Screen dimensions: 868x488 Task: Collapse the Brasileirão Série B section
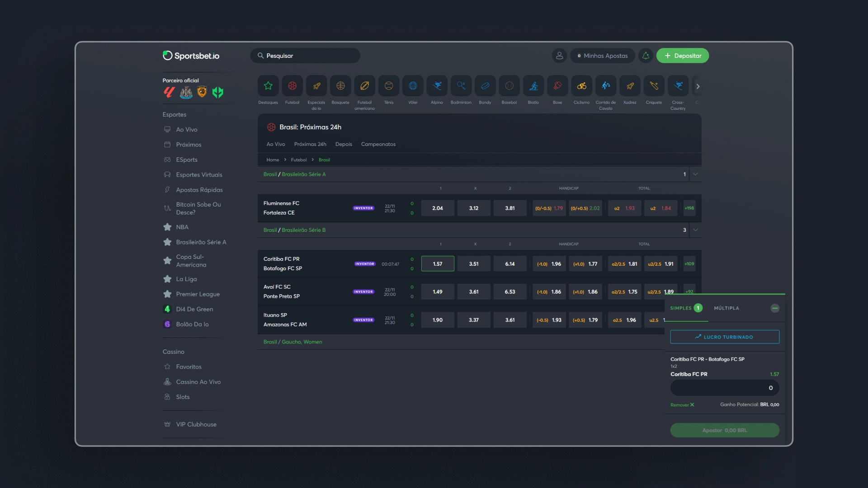695,230
